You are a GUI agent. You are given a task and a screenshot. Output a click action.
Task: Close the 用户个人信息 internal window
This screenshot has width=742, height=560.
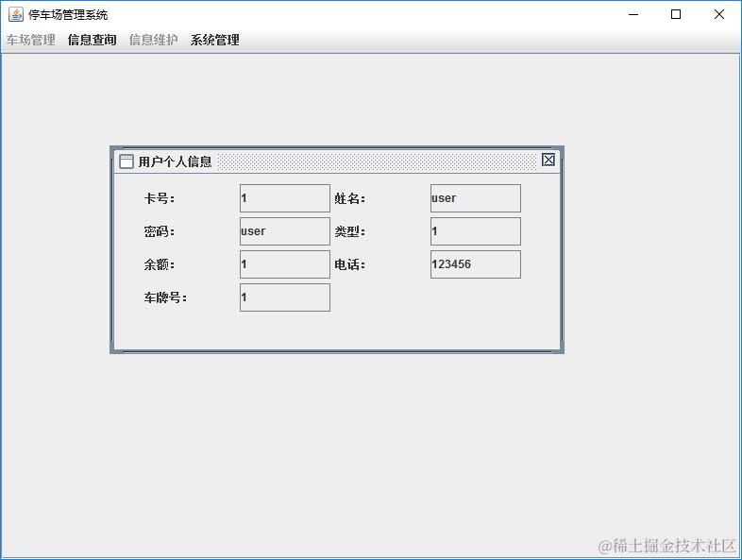pyautogui.click(x=548, y=160)
